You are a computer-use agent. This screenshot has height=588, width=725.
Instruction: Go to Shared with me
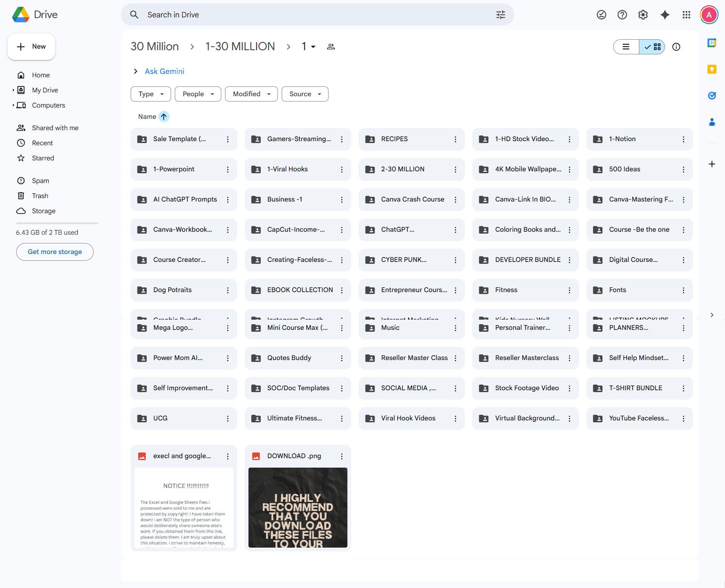click(x=55, y=128)
